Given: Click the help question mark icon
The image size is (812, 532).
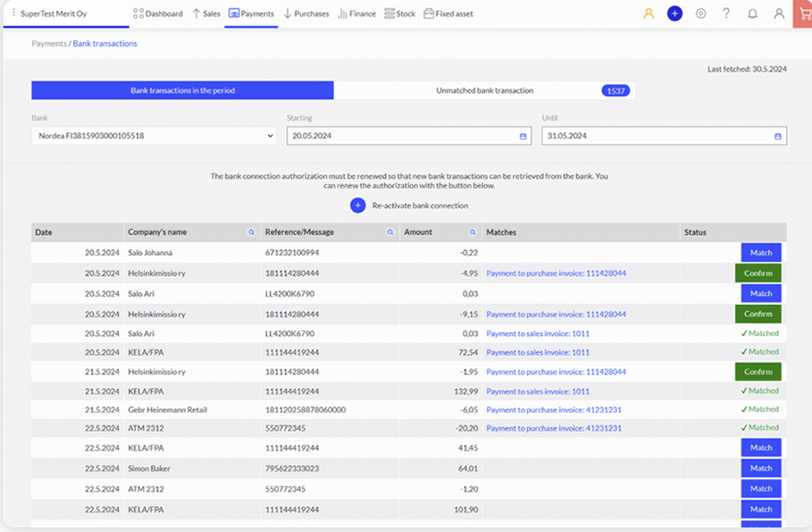Looking at the screenshot, I should pos(726,13).
